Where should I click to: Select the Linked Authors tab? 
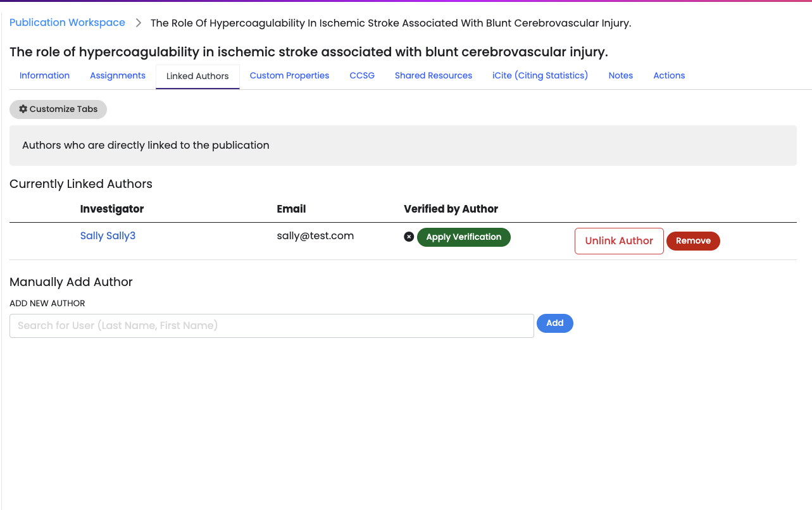point(197,76)
